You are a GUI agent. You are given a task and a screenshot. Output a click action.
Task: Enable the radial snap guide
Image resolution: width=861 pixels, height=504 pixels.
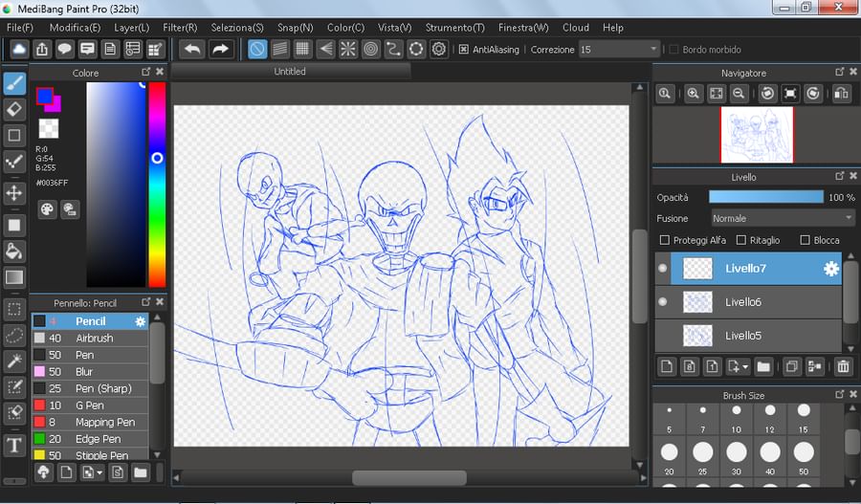click(347, 50)
